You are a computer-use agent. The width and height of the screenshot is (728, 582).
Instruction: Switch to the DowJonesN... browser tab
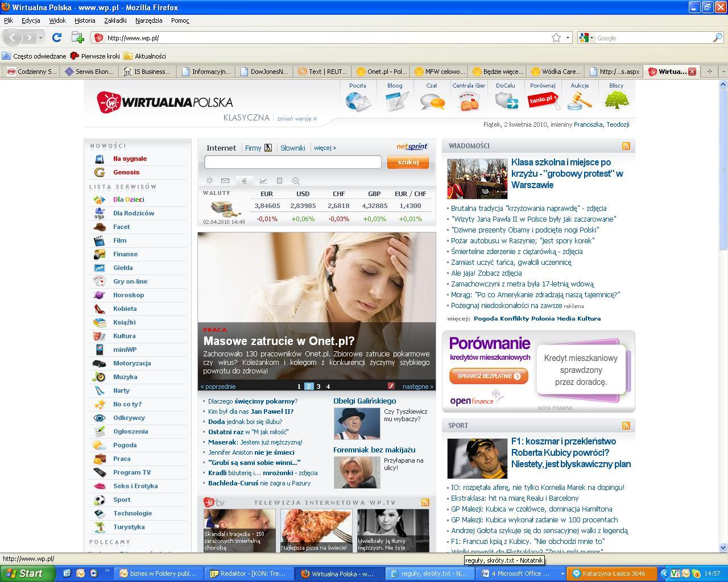(x=265, y=72)
